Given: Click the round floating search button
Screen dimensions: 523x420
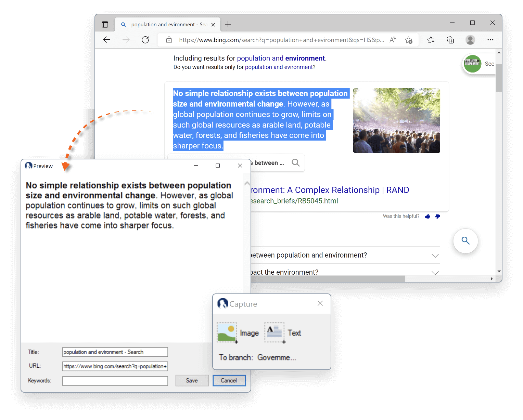Looking at the screenshot, I should click(x=465, y=241).
